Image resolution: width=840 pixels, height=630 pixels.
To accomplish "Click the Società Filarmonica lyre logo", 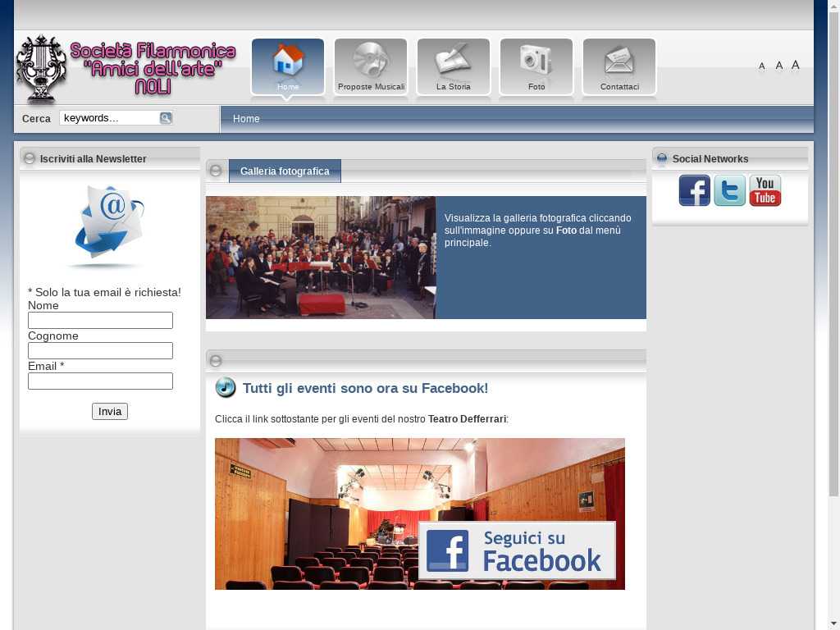I will coord(41,69).
